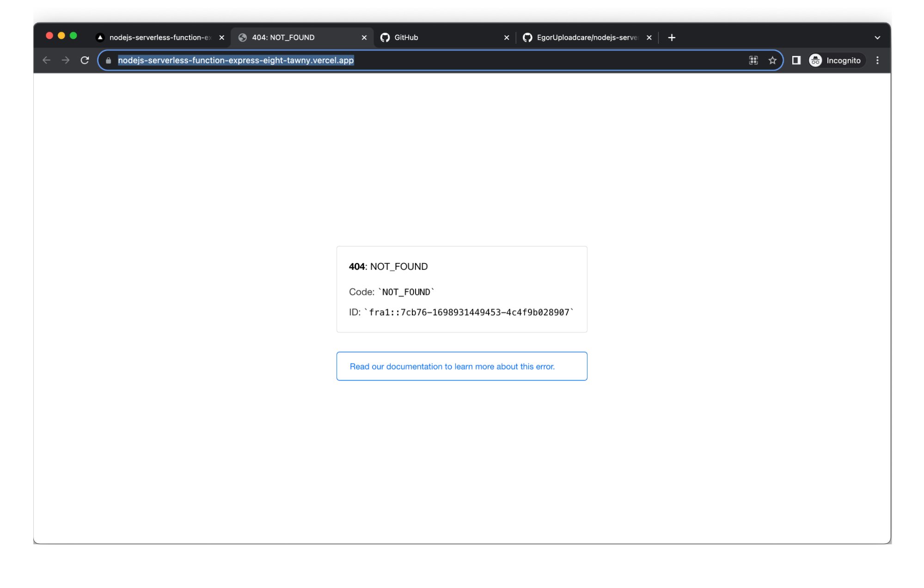Close the nodejs-serverless-function-ex tab
This screenshot has height=588, width=924.
click(x=222, y=37)
